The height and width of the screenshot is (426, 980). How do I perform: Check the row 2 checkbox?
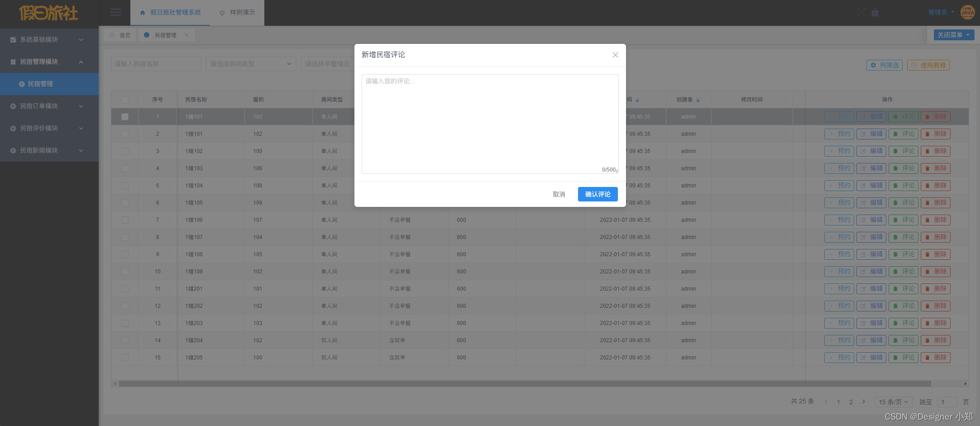coord(125,134)
